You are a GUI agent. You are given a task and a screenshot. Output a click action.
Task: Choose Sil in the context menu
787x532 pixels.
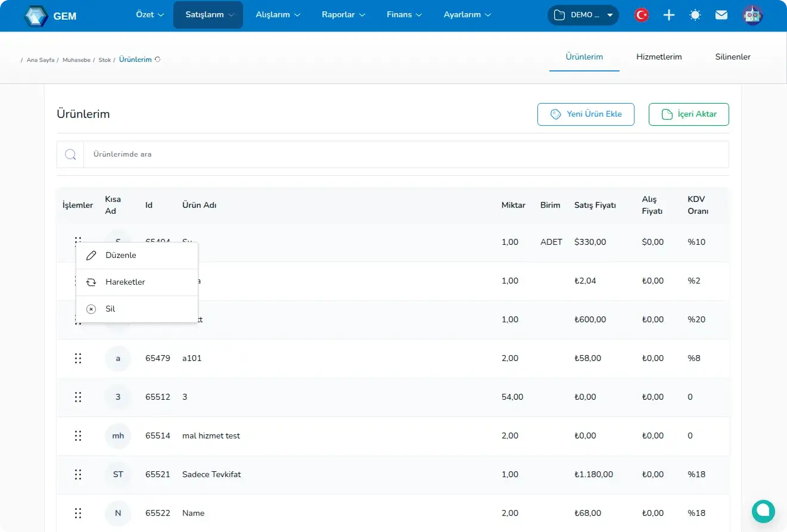(x=110, y=309)
